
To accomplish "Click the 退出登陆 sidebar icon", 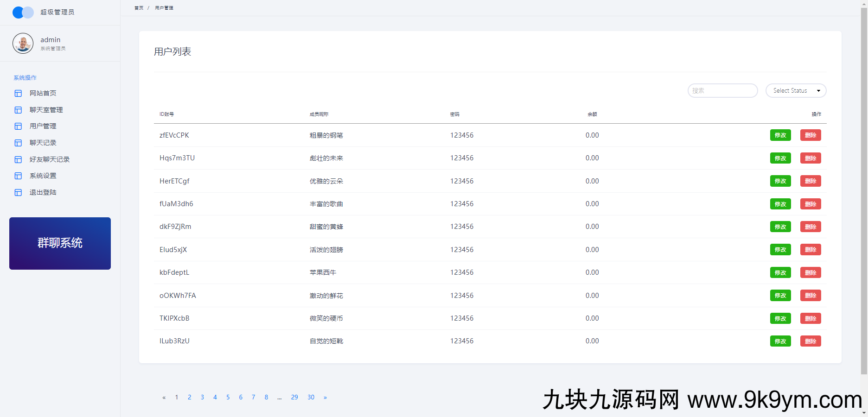I will click(18, 192).
